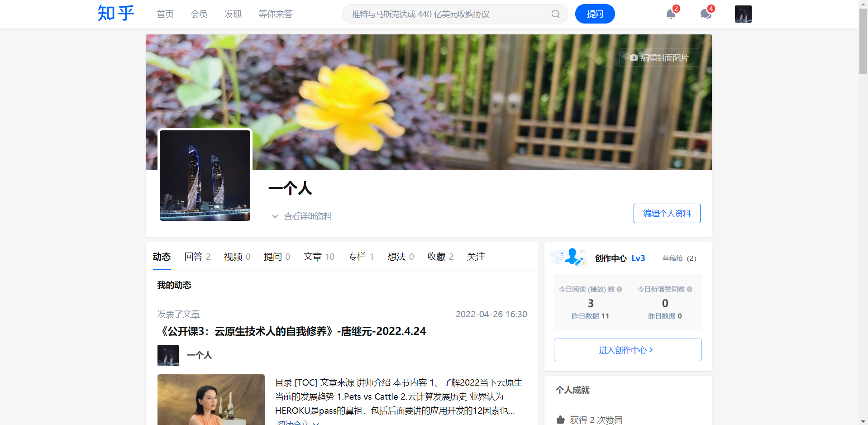868x425 pixels.
Task: Switch to the 收藏 tab
Action: point(440,257)
